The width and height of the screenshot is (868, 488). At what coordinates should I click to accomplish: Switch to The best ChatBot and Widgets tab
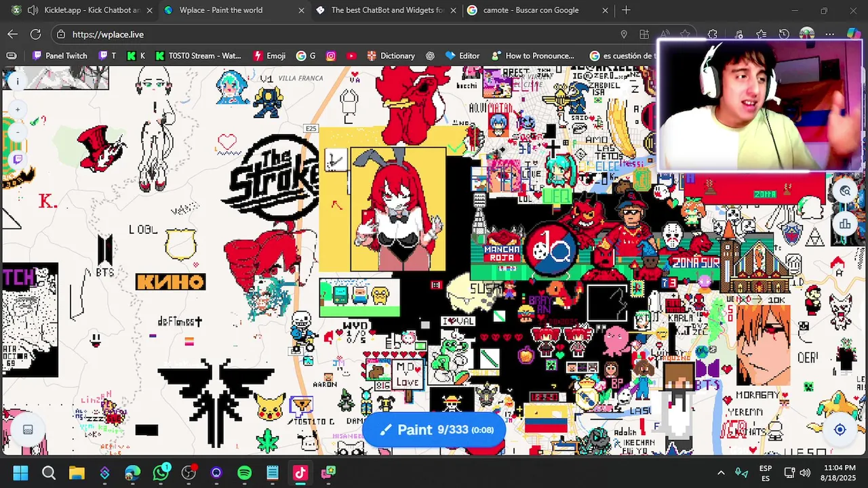[385, 10]
